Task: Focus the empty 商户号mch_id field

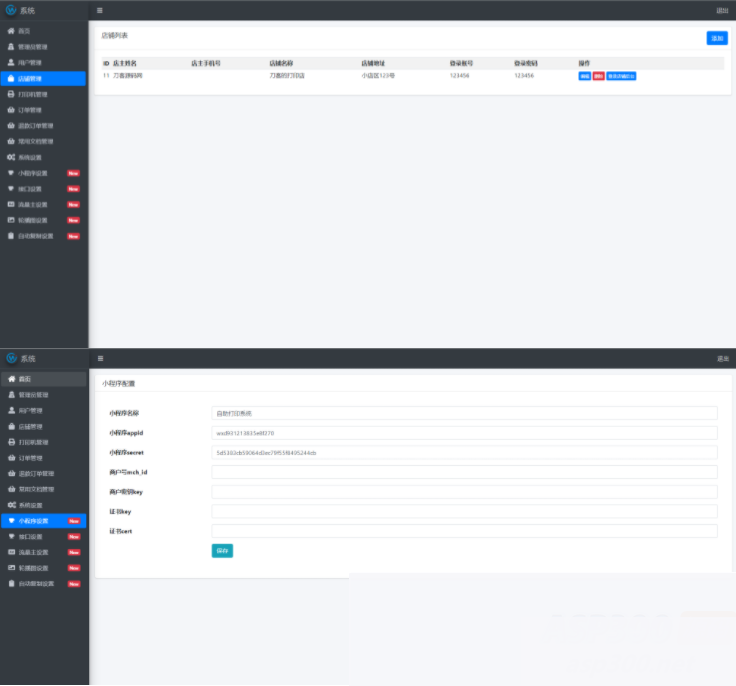Action: click(x=464, y=472)
